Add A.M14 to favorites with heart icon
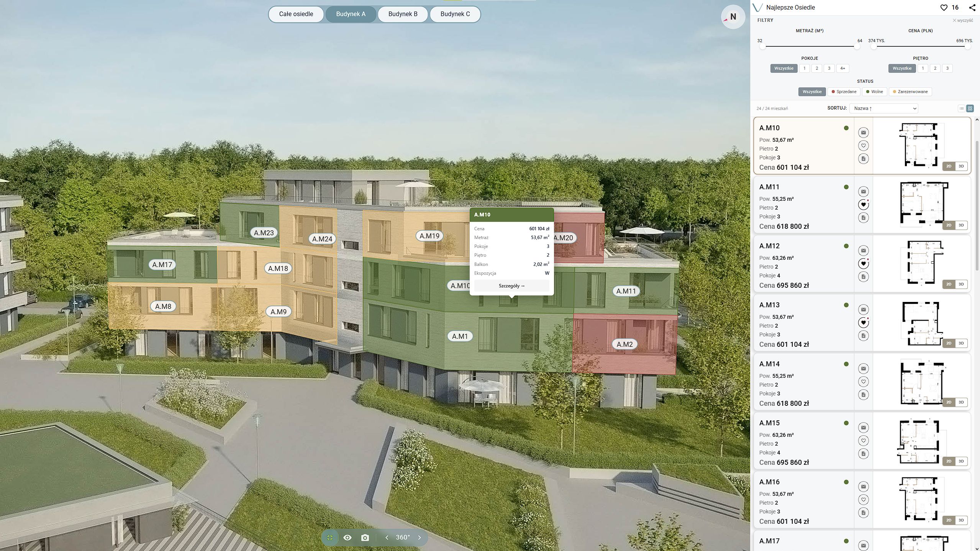 (863, 382)
